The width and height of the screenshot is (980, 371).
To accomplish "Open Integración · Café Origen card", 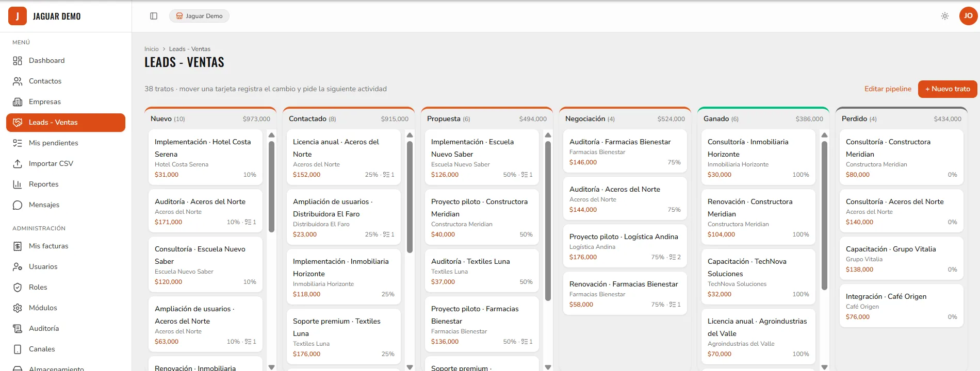I will pos(902,306).
